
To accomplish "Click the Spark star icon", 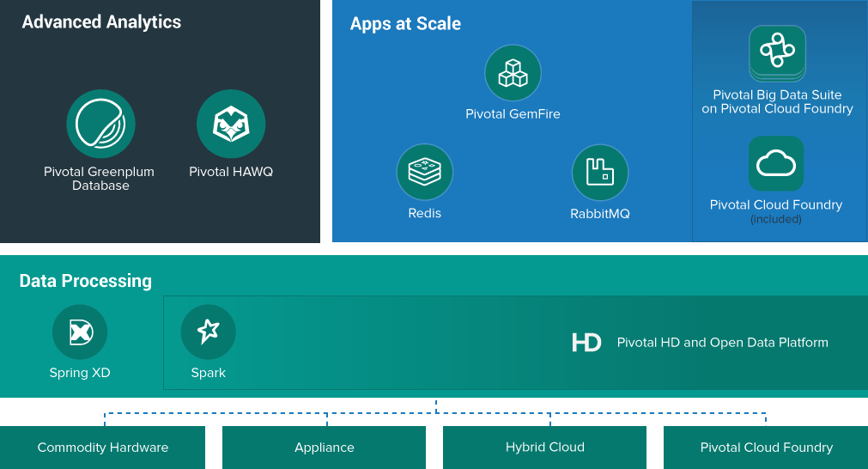I will [208, 332].
